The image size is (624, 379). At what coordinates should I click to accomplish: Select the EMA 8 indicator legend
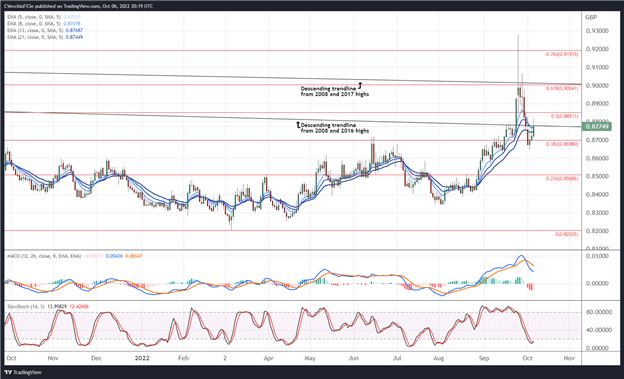pyautogui.click(x=44, y=23)
